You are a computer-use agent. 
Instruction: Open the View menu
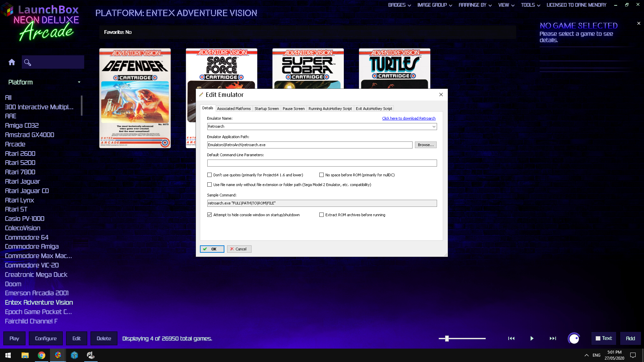(506, 5)
